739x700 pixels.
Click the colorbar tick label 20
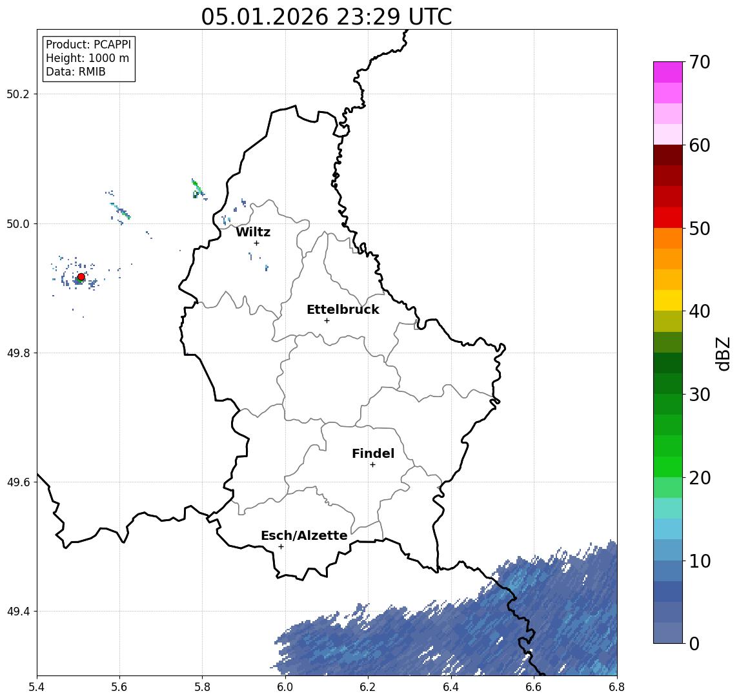[x=699, y=477]
